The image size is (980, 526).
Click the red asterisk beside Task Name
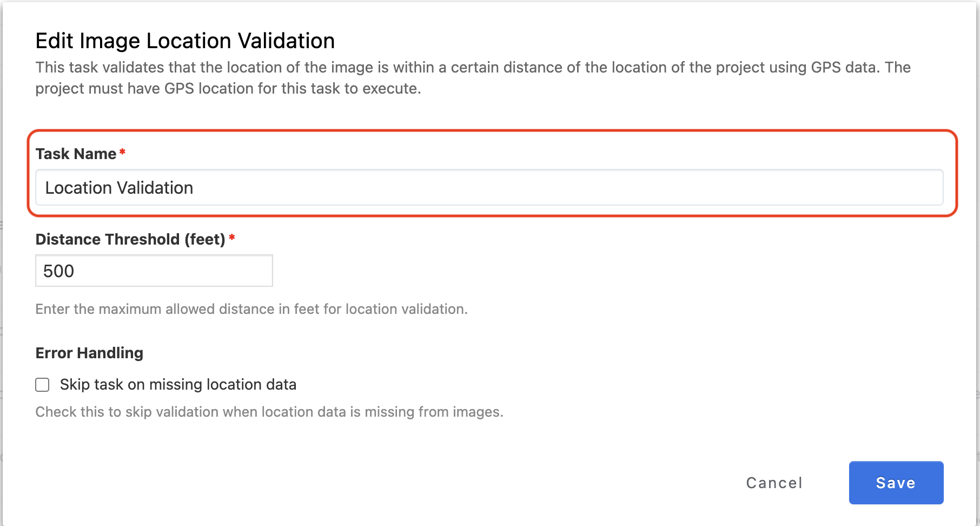click(x=123, y=152)
